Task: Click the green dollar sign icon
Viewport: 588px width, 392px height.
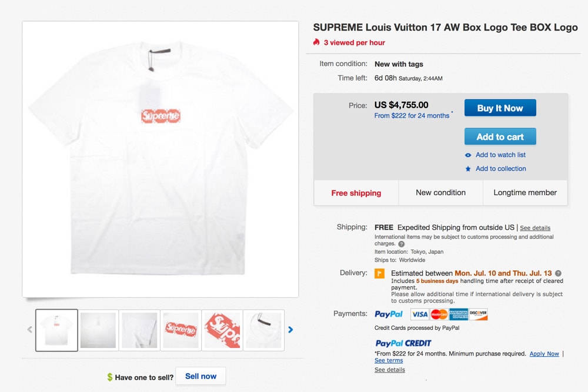Action: click(x=110, y=377)
